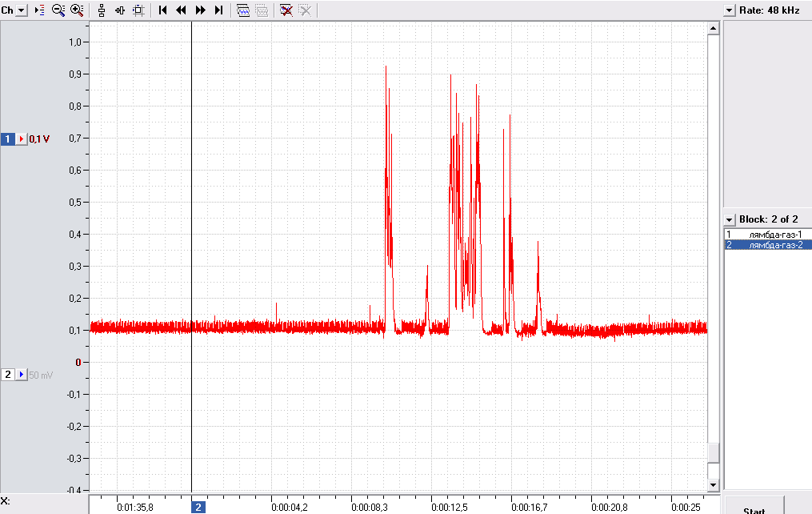Toggle channel 2 blue arrow button
Viewport: 812px width, 514px height.
(x=22, y=374)
